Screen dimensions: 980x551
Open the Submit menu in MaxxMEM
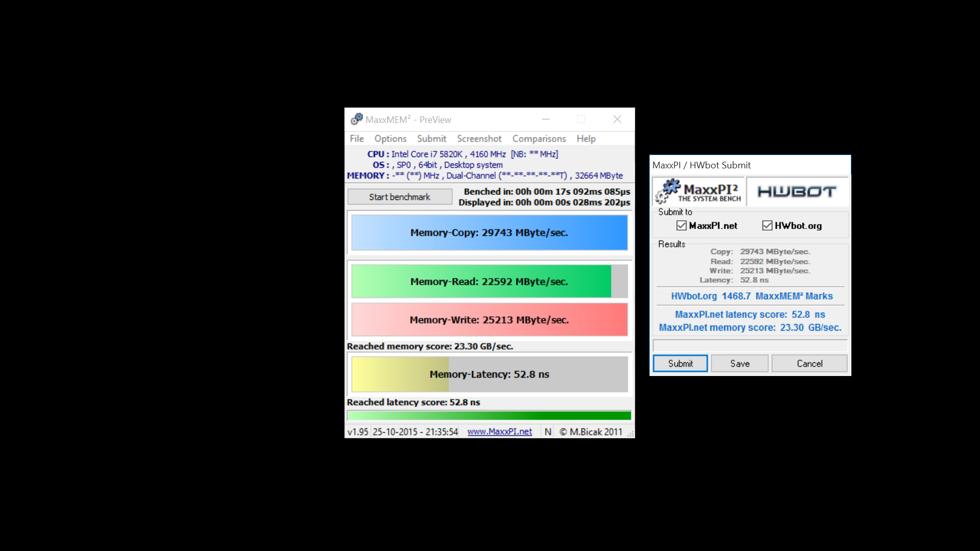pos(432,139)
